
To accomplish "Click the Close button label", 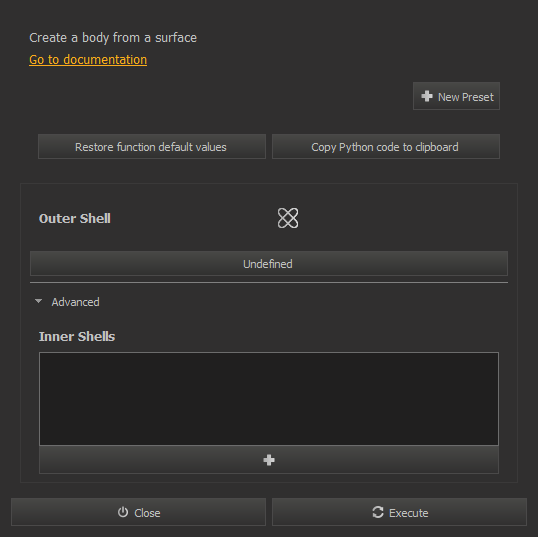I will [x=147, y=513].
